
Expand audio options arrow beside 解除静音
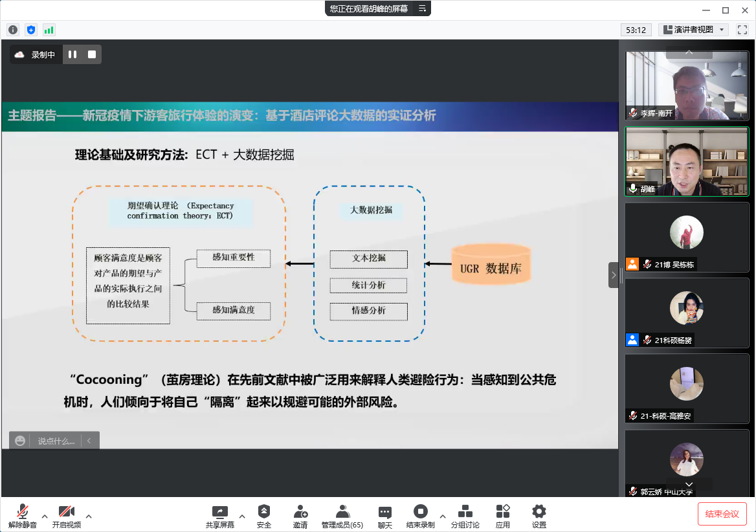pyautogui.click(x=45, y=516)
